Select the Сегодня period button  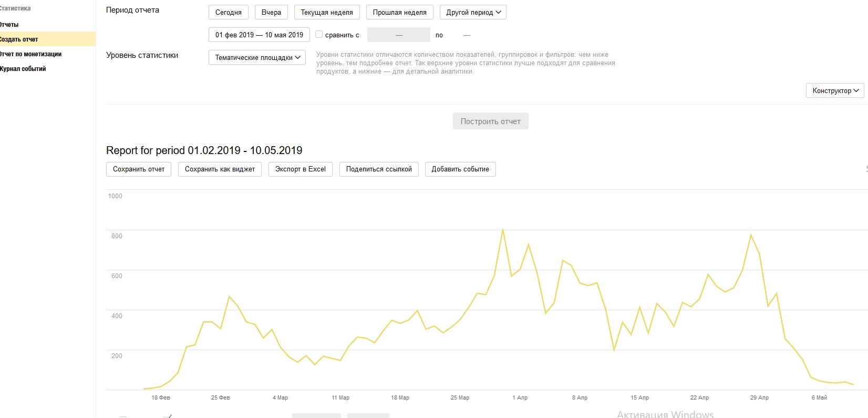click(x=228, y=12)
